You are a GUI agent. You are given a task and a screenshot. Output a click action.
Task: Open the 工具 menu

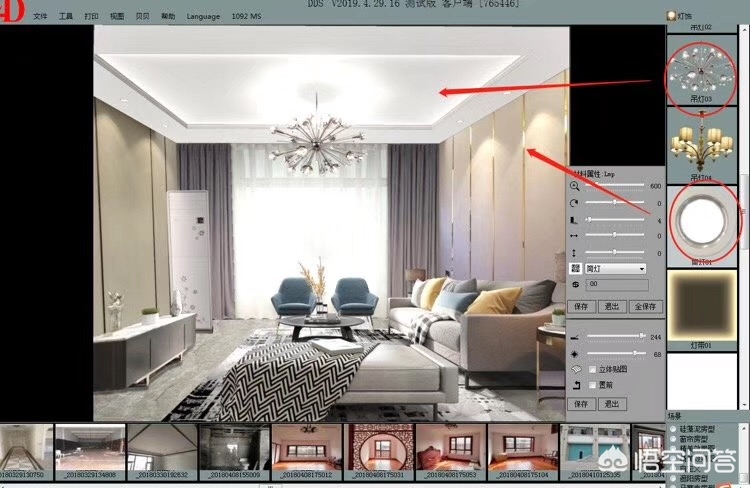(x=66, y=17)
